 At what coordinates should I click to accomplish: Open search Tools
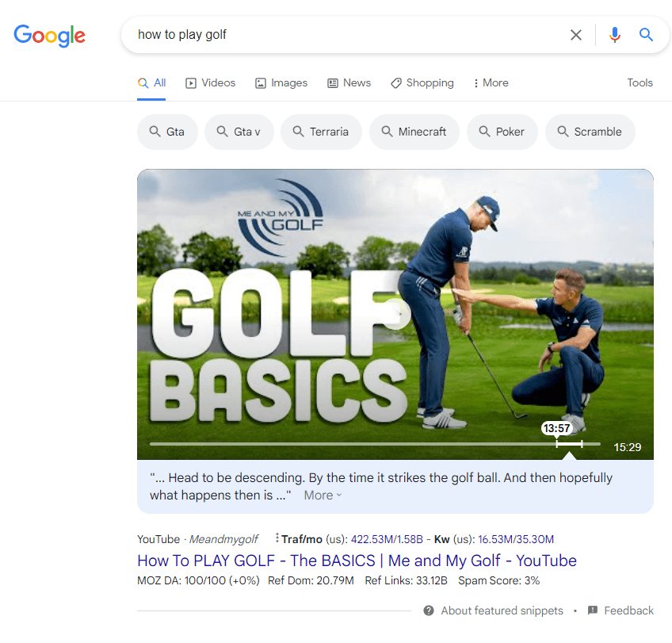pos(640,82)
